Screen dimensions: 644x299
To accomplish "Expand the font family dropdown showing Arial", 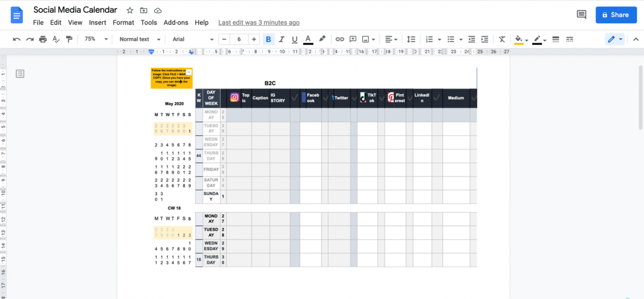I will (x=192, y=39).
